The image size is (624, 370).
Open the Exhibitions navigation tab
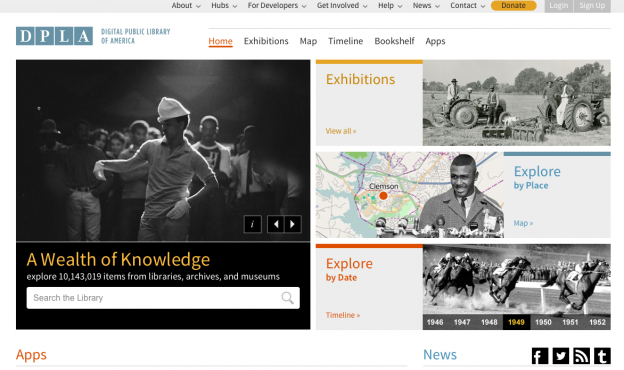tap(266, 41)
